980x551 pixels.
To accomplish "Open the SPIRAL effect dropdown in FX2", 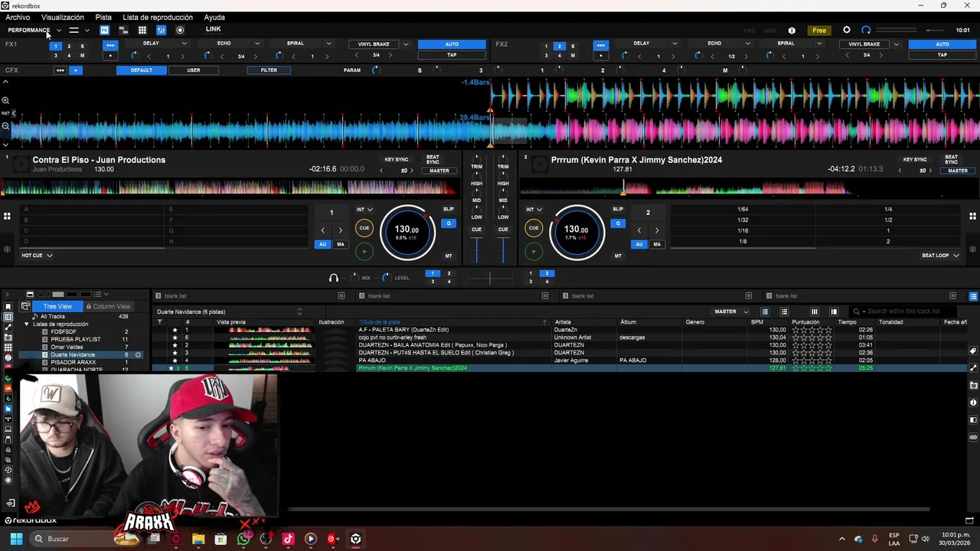I will pyautogui.click(x=819, y=44).
